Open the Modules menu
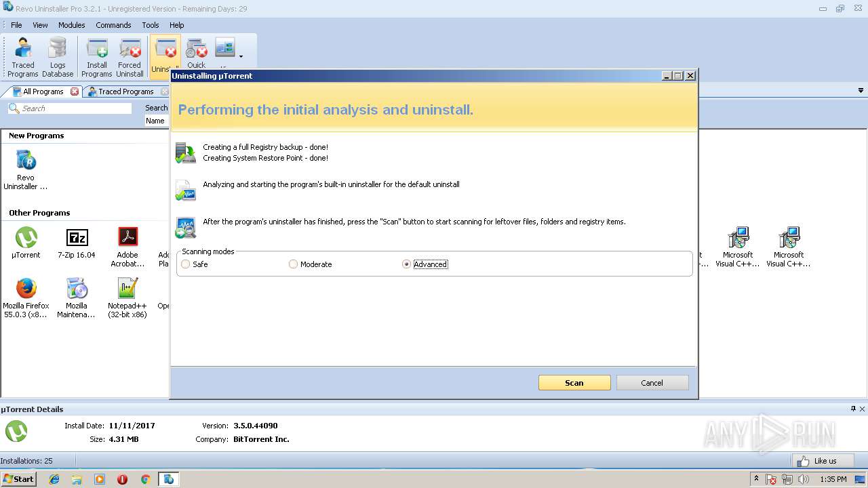Image resolution: width=868 pixels, height=488 pixels. 72,25
